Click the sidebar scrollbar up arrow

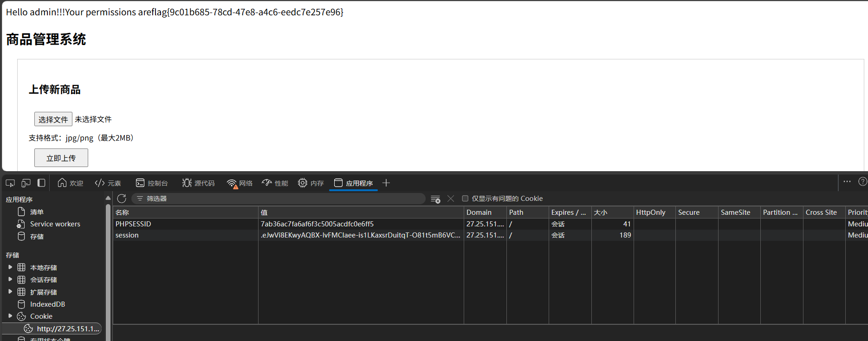(x=108, y=198)
